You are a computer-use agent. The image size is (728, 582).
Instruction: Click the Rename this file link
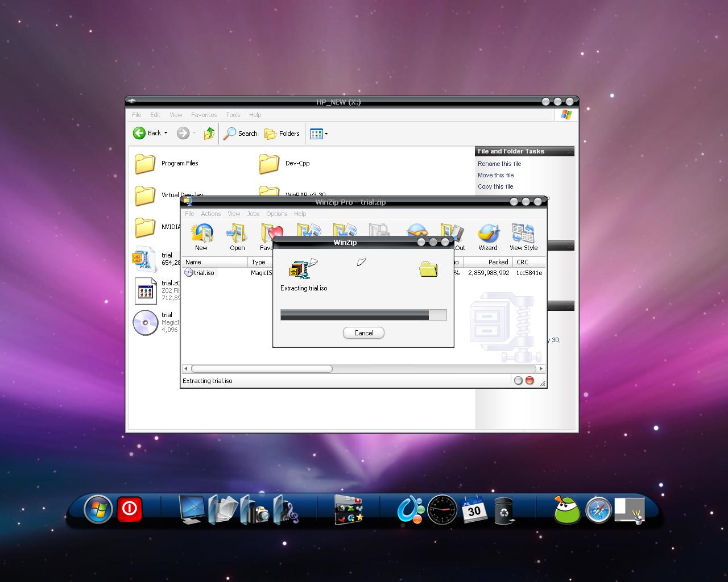(x=499, y=164)
